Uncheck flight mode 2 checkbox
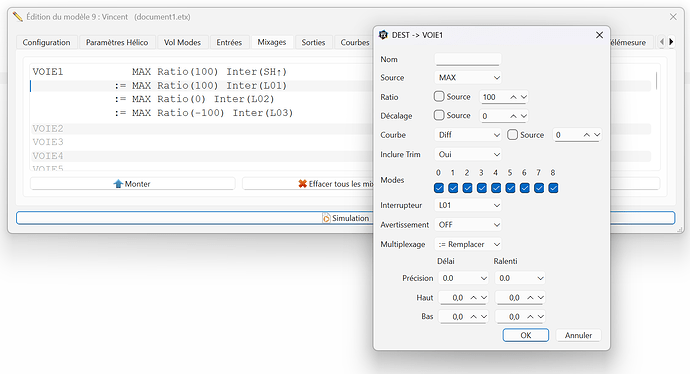The height and width of the screenshot is (374, 690). pyautogui.click(x=467, y=188)
